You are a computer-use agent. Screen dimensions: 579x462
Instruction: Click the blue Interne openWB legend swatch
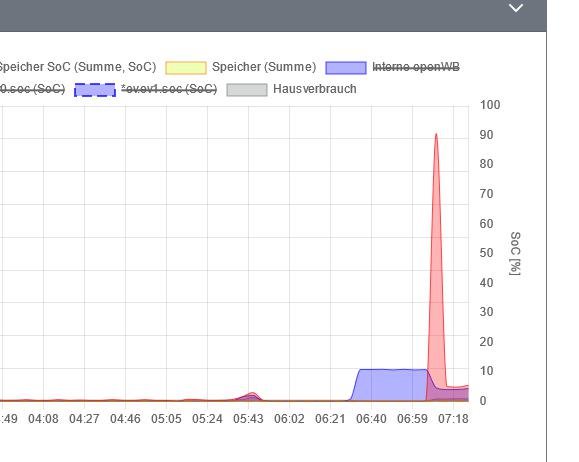click(346, 68)
